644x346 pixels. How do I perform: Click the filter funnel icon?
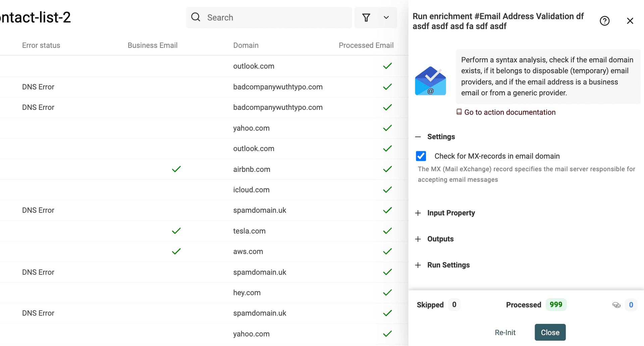pos(366,17)
